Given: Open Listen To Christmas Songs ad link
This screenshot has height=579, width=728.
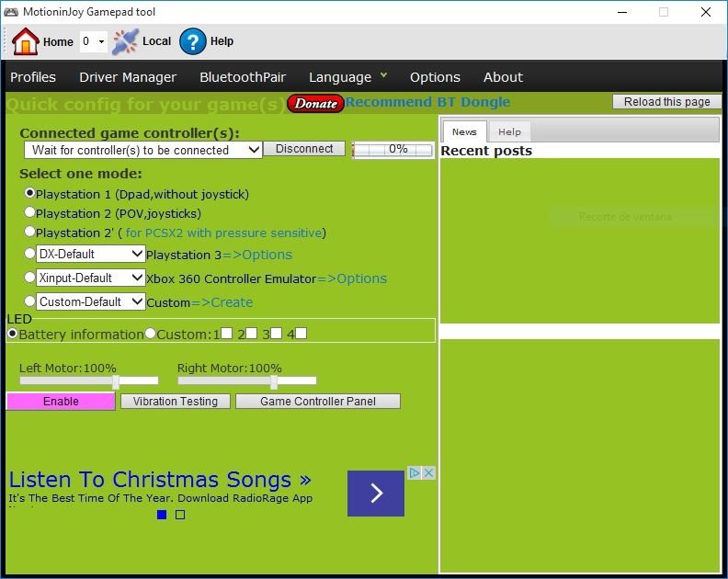Looking at the screenshot, I should (x=160, y=479).
